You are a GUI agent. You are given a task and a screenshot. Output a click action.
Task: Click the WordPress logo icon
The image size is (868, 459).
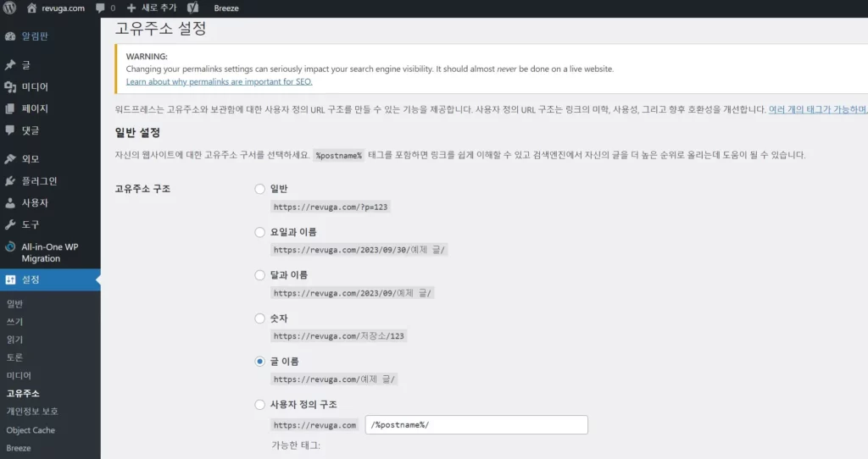(10, 8)
